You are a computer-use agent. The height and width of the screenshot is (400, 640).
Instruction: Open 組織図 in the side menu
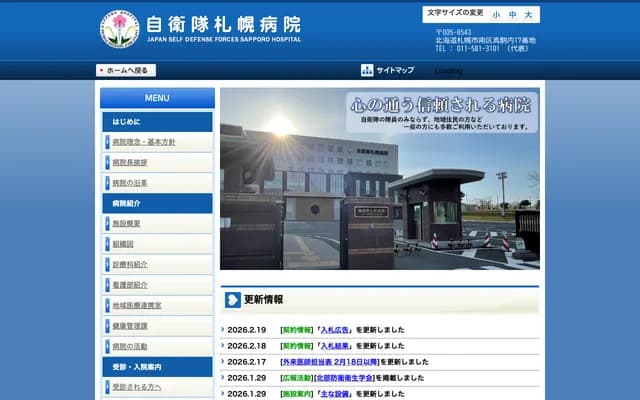[123, 244]
